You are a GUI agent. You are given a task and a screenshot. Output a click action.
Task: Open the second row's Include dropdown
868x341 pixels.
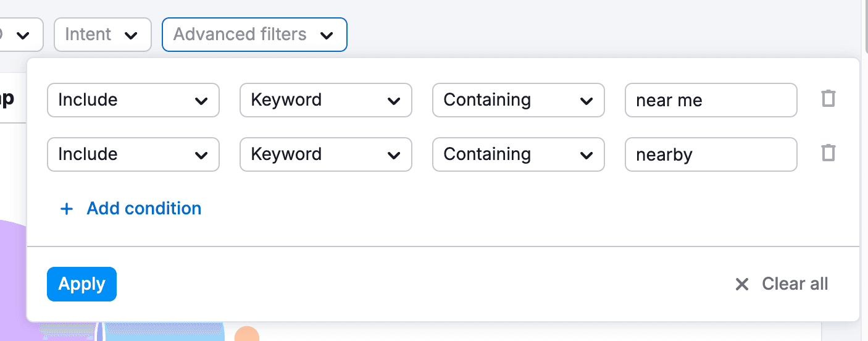click(133, 154)
